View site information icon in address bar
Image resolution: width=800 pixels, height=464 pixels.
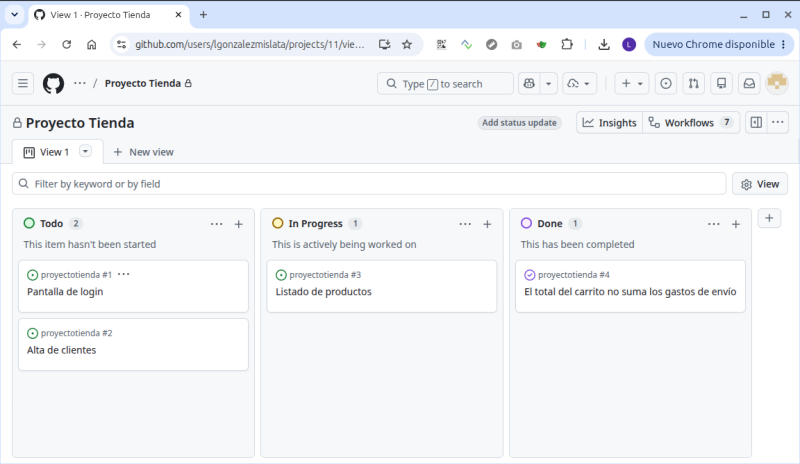[x=121, y=44]
